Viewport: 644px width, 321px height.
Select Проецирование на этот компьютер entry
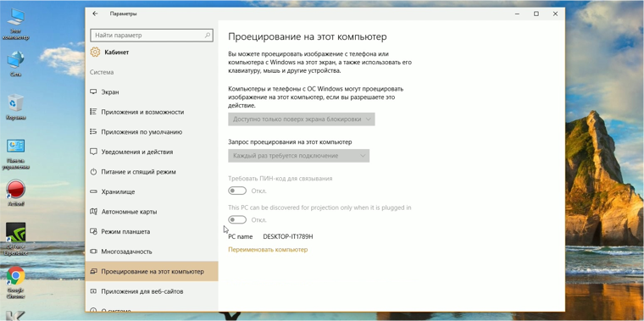pyautogui.click(x=152, y=271)
